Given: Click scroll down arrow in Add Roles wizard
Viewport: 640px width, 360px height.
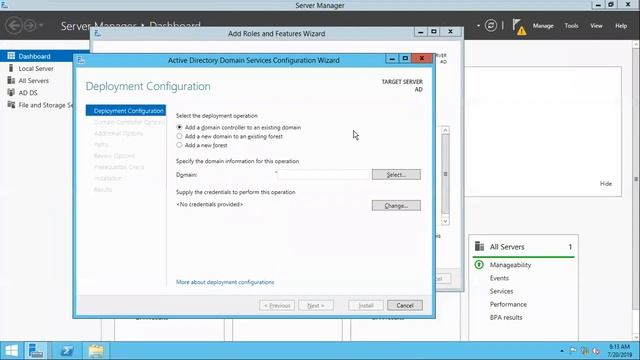Looking at the screenshot, I should tap(445, 221).
